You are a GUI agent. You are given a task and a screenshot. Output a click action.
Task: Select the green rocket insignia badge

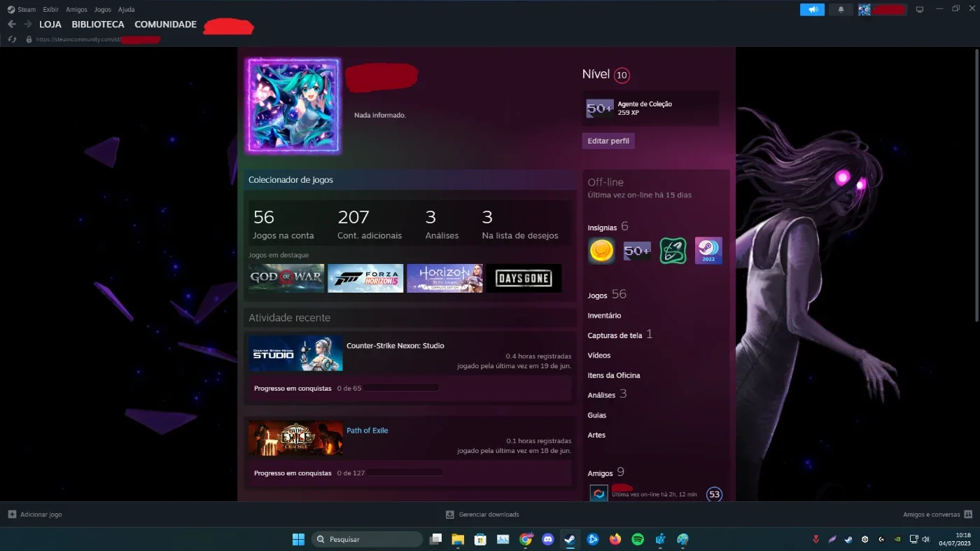click(x=673, y=251)
